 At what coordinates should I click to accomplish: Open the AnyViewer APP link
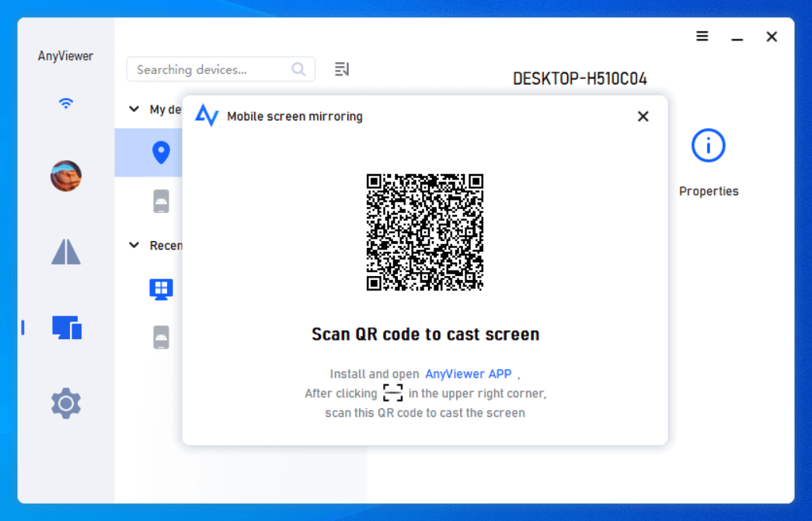[x=468, y=373]
